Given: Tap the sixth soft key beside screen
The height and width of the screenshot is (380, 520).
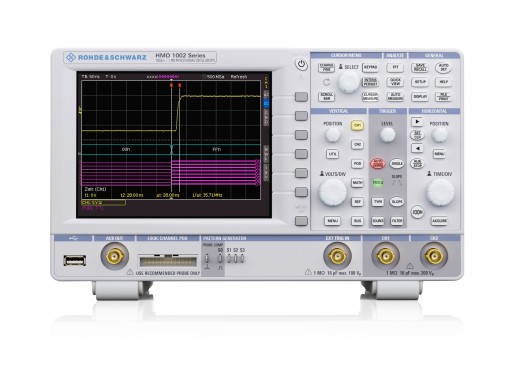Looking at the screenshot, I should click(301, 192).
